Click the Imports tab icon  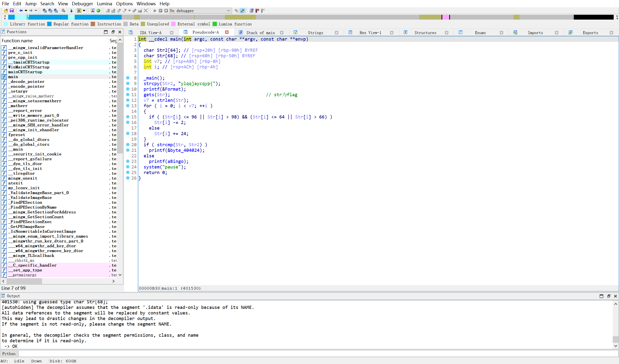(515, 32)
